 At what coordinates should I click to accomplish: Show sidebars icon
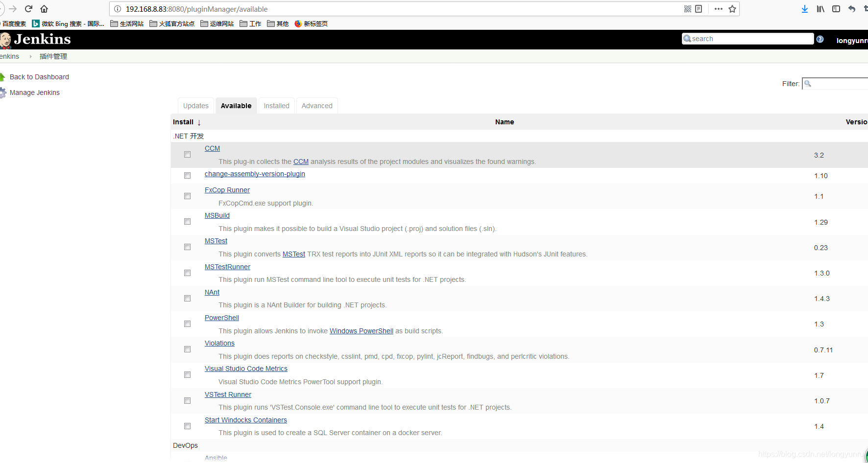836,9
